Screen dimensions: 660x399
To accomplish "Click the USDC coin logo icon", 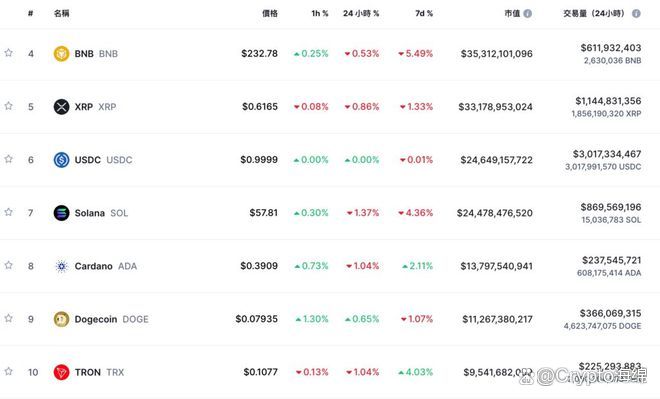I will click(x=61, y=160).
